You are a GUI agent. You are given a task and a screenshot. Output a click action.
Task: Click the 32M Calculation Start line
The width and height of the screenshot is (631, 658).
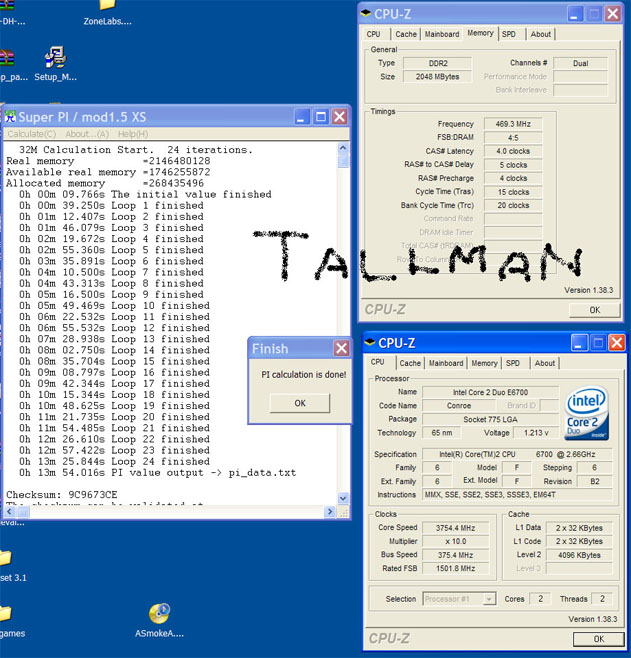(x=136, y=150)
